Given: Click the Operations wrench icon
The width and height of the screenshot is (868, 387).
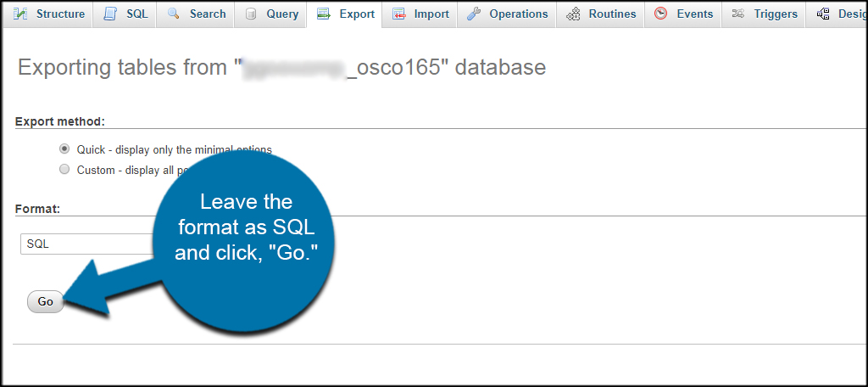Looking at the screenshot, I should 474,14.
